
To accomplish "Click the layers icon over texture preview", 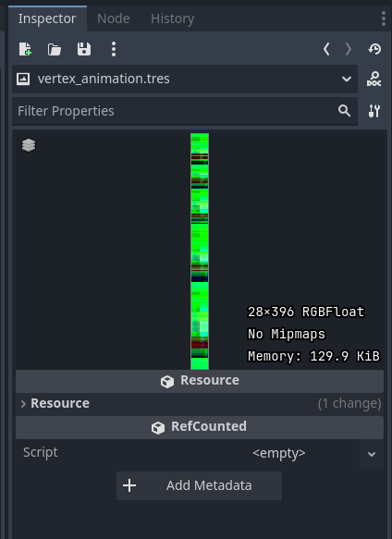I will pos(29,145).
